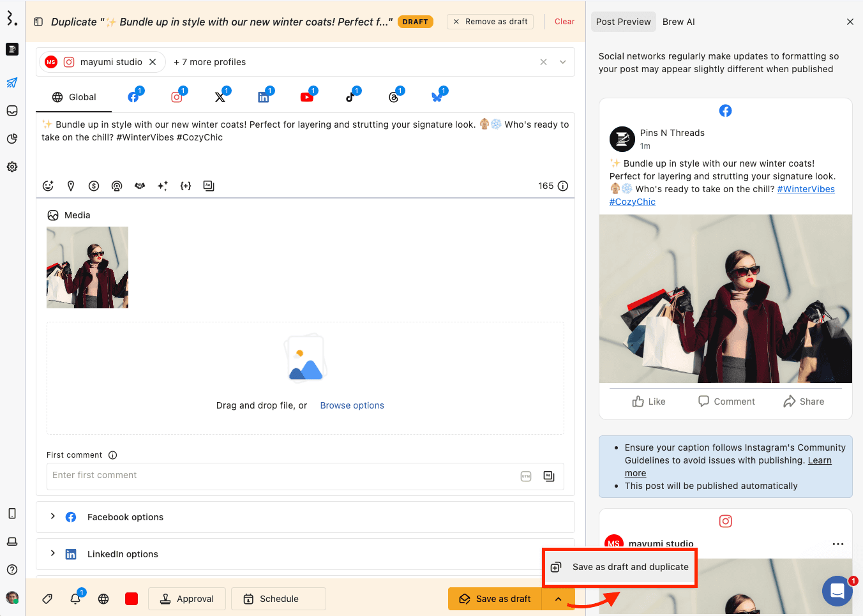Image resolution: width=863 pixels, height=616 pixels.
Task: Open the tag label icon
Action: (47, 599)
